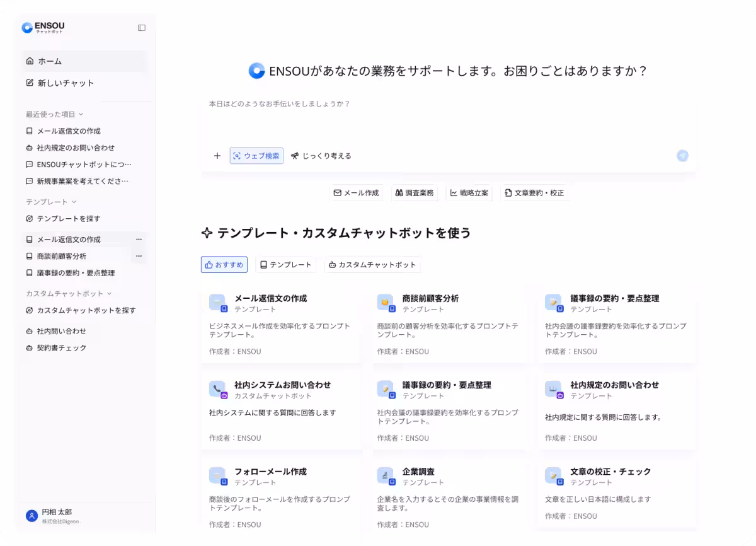
Task: Click the envelope icon on メール返信文の作成 card
Action: click(217, 302)
